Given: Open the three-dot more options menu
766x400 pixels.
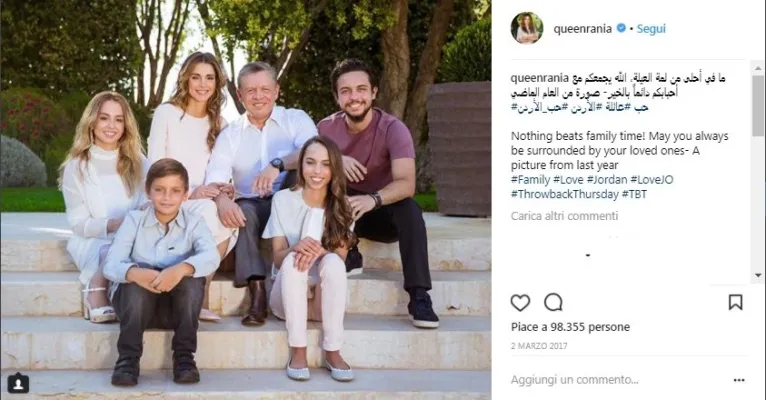Looking at the screenshot, I should coord(739,380).
